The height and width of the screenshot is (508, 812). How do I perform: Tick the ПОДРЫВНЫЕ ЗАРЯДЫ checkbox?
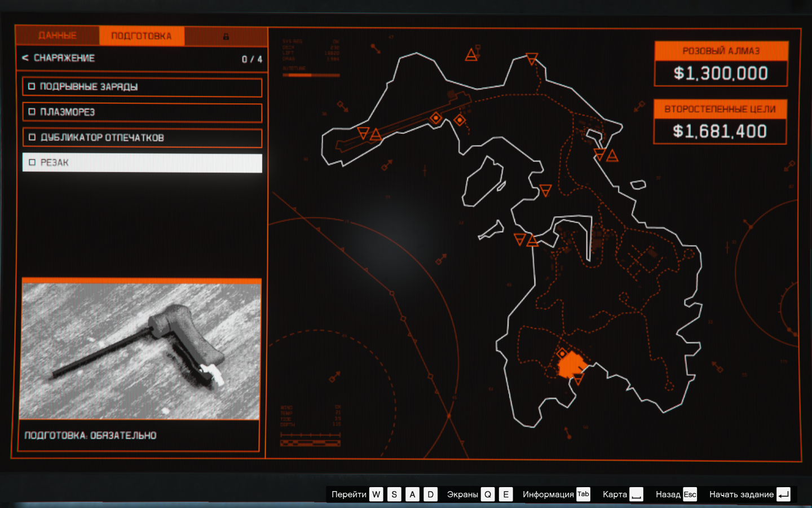click(32, 86)
